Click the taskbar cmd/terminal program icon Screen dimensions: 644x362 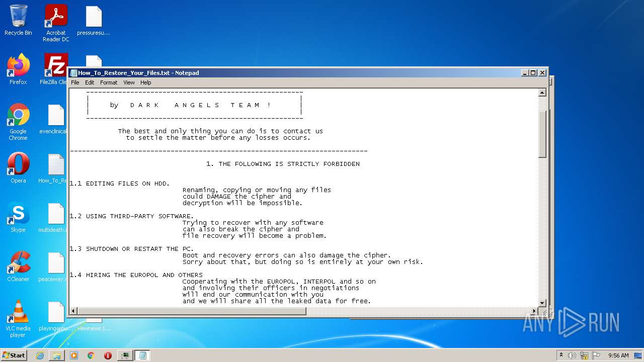click(125, 355)
